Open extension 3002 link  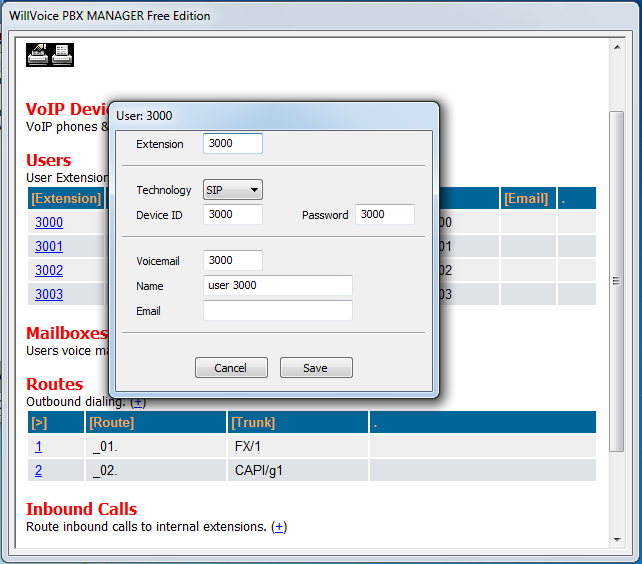point(49,270)
